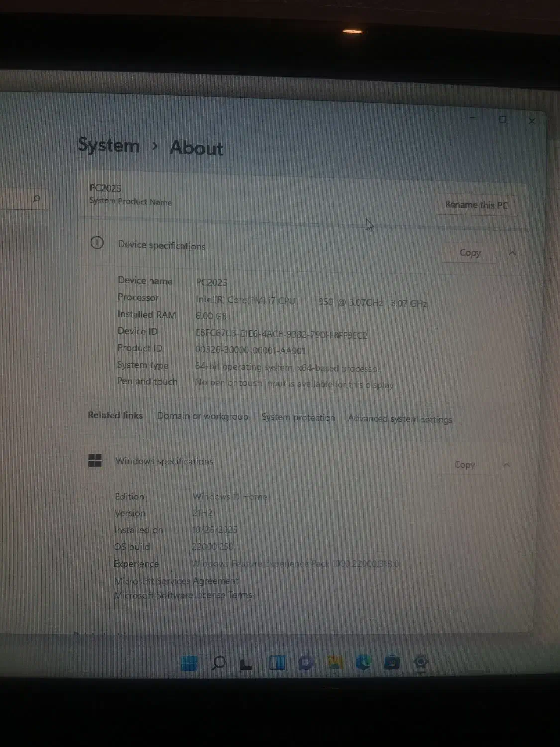Screen dimensions: 560x747
Task: Click Settings gear on taskbar
Action: [421, 662]
